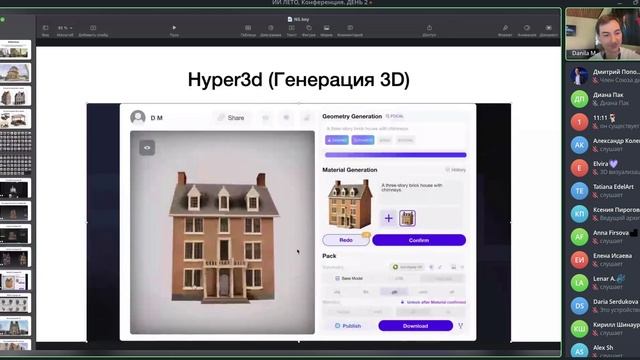Click the brick house 3D model preview

tap(223, 238)
